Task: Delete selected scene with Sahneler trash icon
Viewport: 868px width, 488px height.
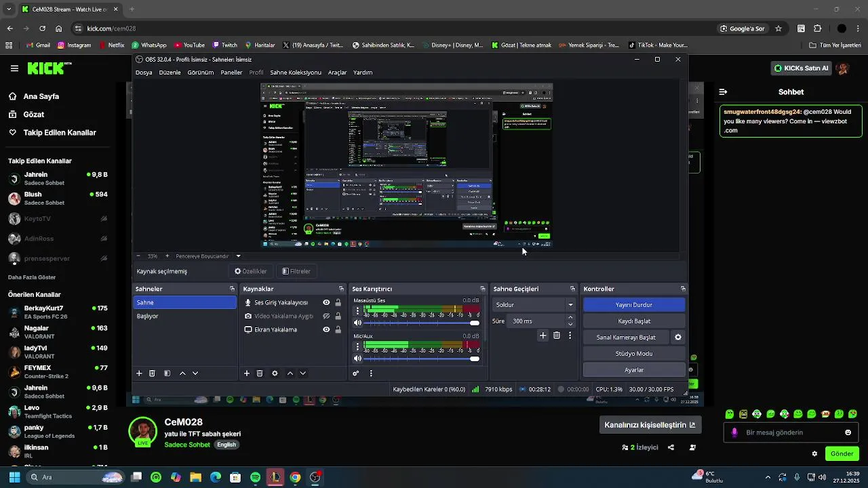Action: [x=153, y=373]
